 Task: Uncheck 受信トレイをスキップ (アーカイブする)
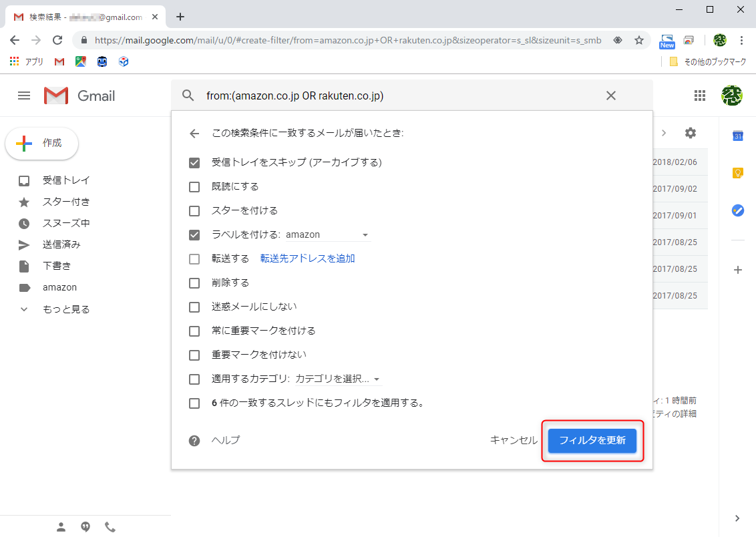(194, 162)
